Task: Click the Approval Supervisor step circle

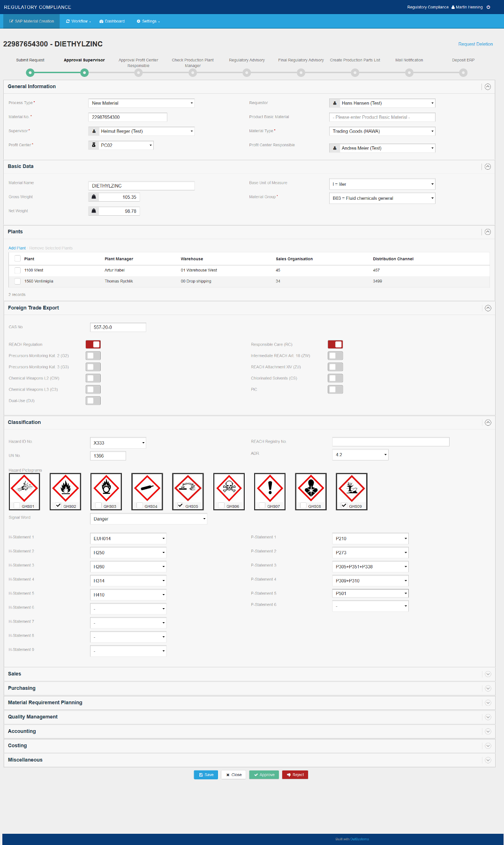Action: pyautogui.click(x=84, y=73)
